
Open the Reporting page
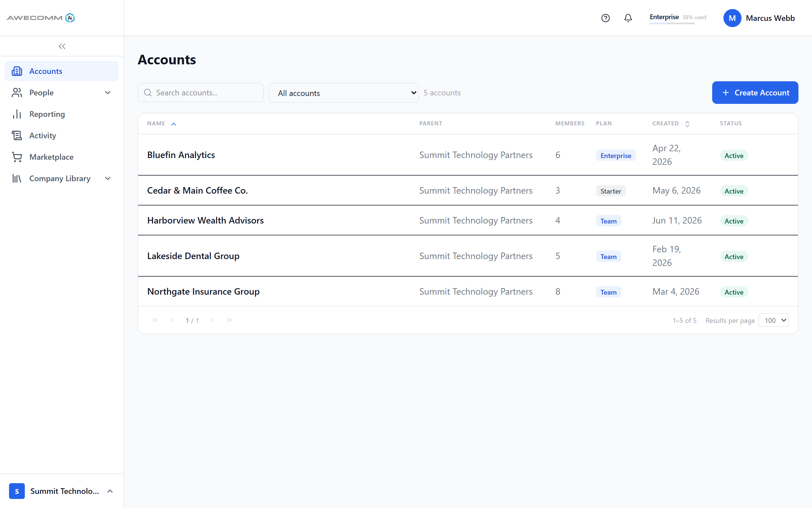[62, 114]
